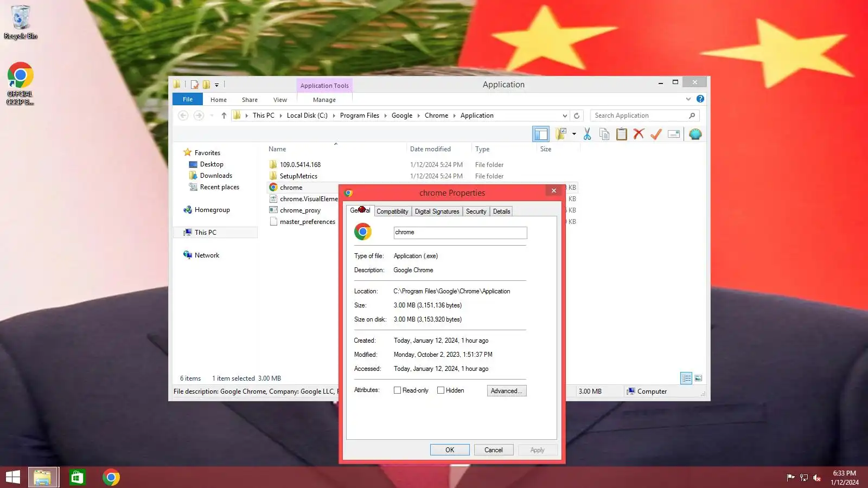Viewport: 868px width, 488px height.
Task: Go up one folder level arrow
Action: tap(224, 115)
